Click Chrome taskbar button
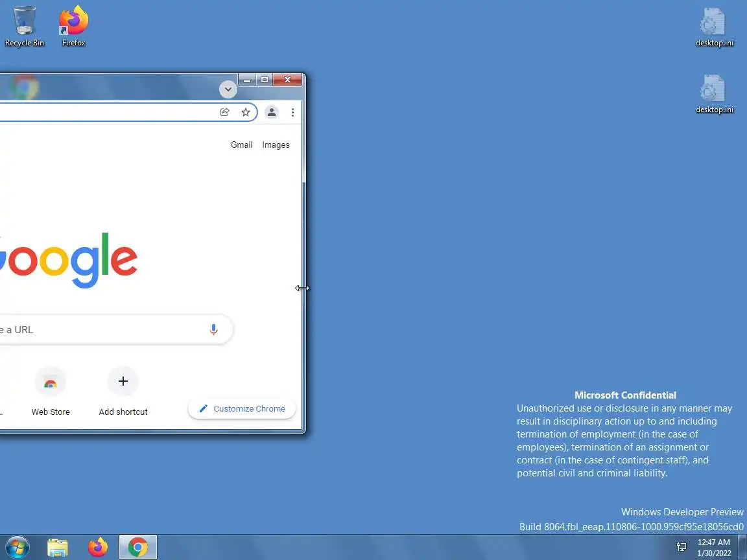Image resolution: width=747 pixels, height=560 pixels. click(137, 547)
